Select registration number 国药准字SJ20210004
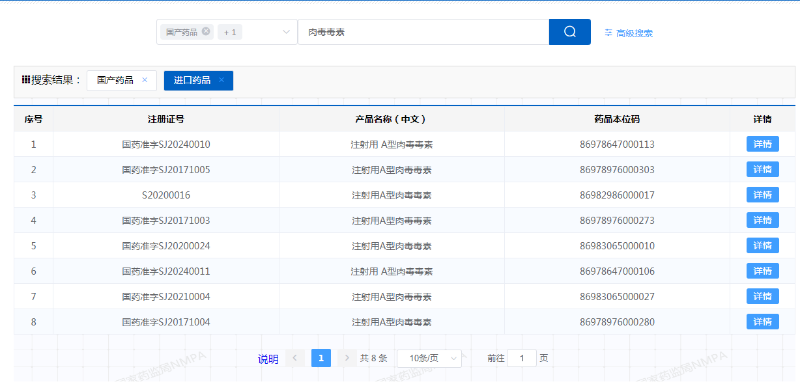Screen dimensions: 800x386 pyautogui.click(x=166, y=297)
